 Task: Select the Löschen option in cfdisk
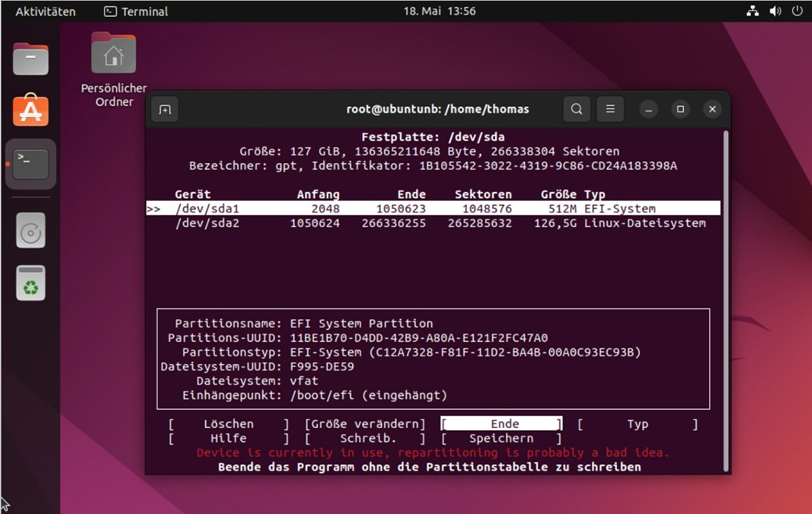[228, 423]
